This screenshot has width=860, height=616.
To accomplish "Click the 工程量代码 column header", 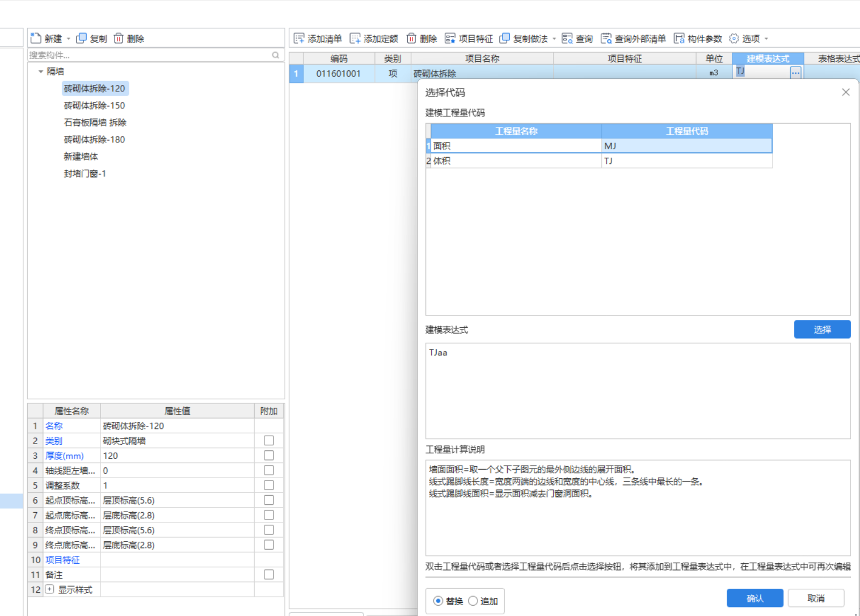I will [x=687, y=131].
